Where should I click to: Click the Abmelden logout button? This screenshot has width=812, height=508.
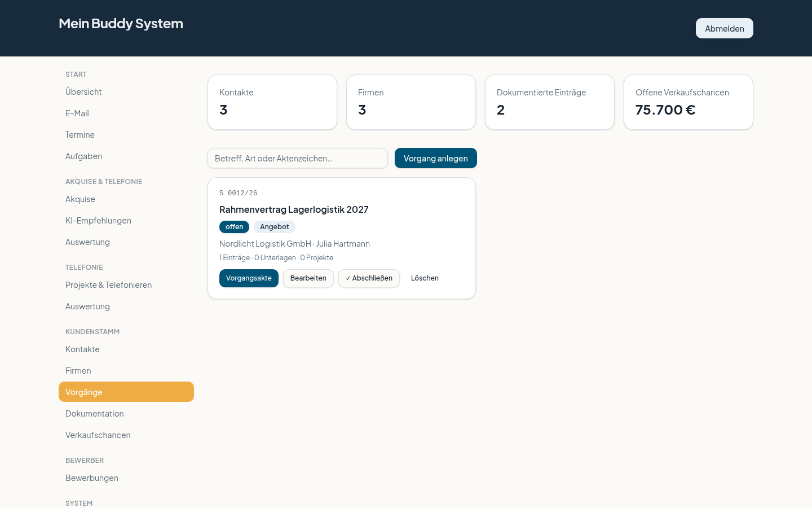[724, 28]
